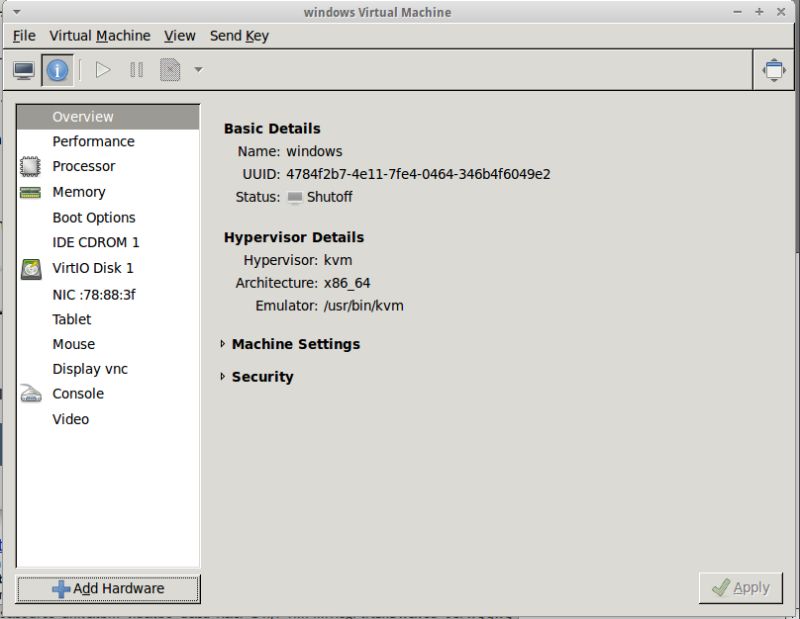
Task: Select Boot Options in the sidebar
Action: (95, 217)
